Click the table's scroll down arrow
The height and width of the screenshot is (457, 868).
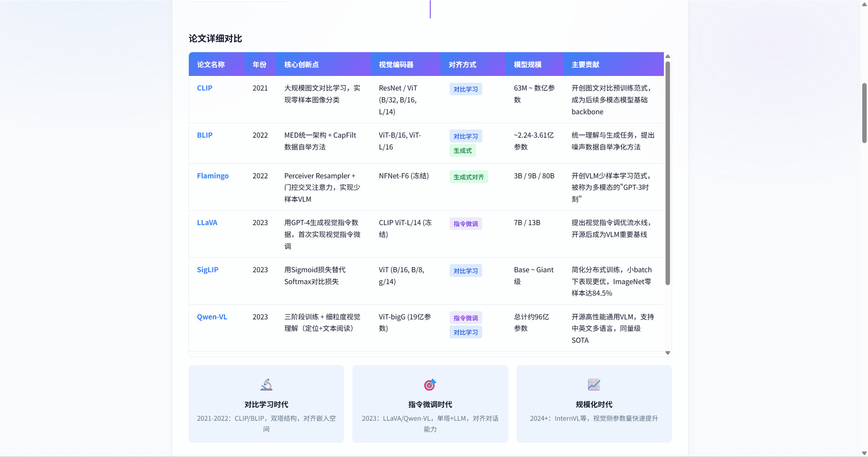pos(668,353)
